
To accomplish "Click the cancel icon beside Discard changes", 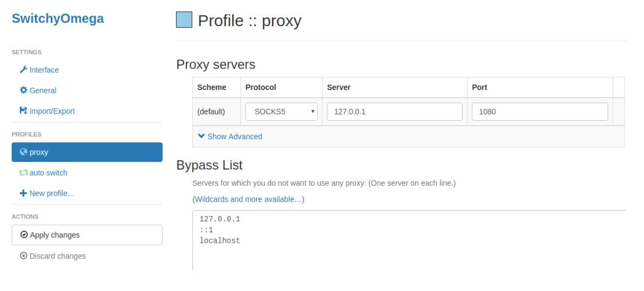I will tap(24, 256).
